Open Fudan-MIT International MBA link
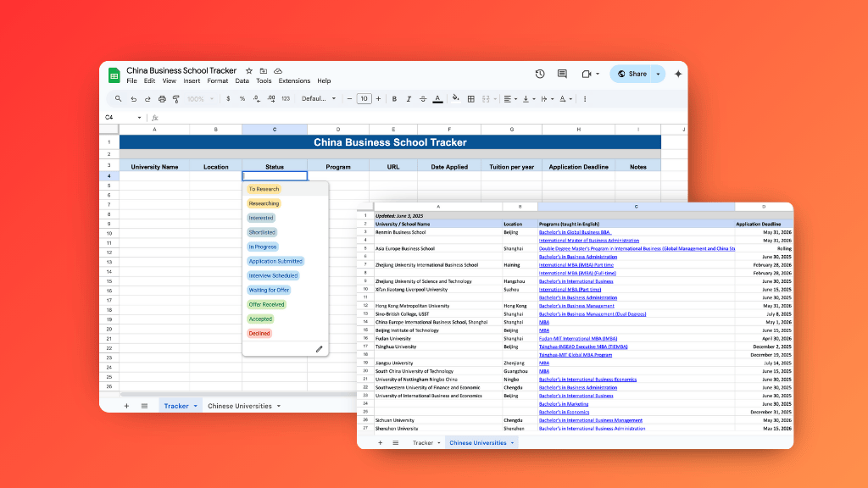Screen dimensions: 868x488 coord(566,338)
